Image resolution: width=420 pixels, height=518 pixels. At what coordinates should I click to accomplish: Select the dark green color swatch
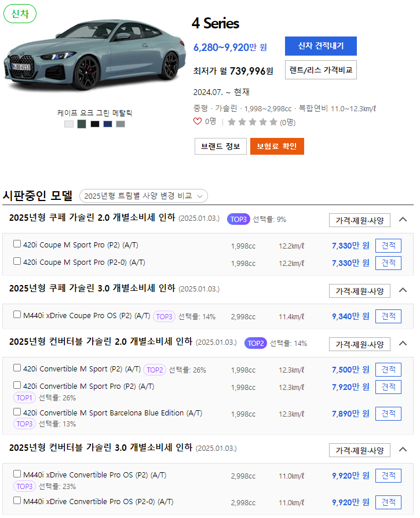coord(82,124)
